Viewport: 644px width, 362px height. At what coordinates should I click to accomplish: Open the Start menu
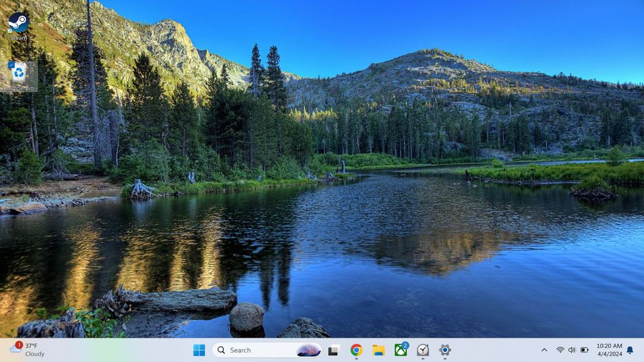[x=199, y=350]
